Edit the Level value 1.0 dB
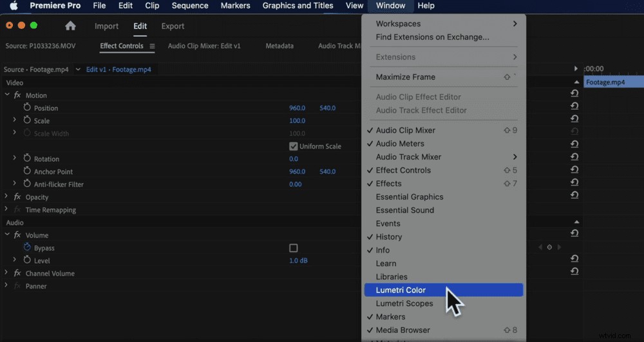644x342 pixels. [x=298, y=261]
